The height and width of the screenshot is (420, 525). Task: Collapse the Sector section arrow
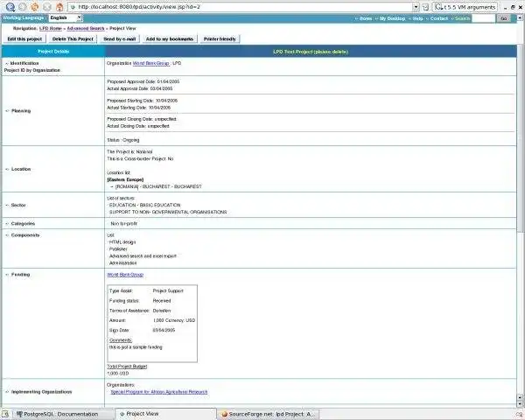7,205
